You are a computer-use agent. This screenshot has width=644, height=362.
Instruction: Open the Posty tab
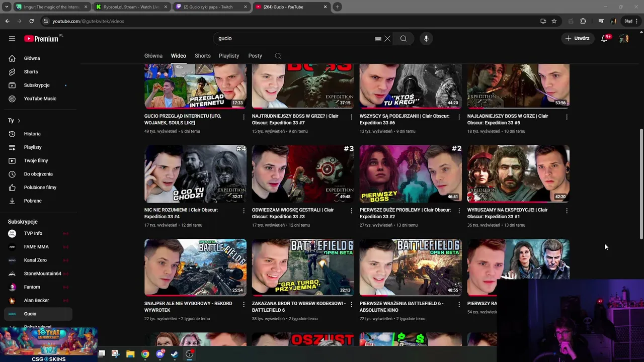(x=255, y=56)
